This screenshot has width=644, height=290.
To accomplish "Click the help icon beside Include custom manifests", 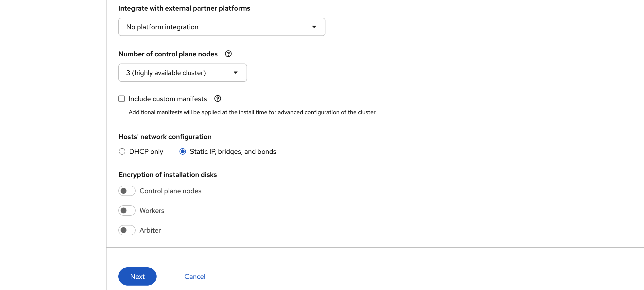I will point(217,99).
